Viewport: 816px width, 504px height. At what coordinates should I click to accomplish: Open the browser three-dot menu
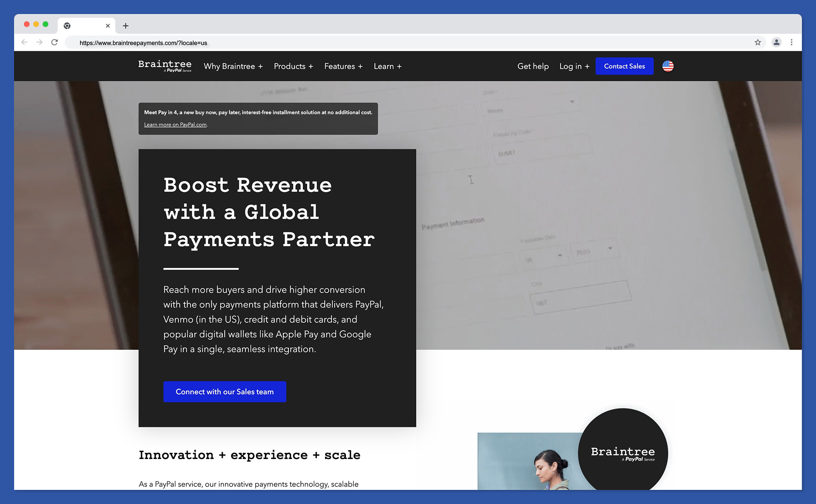(792, 42)
